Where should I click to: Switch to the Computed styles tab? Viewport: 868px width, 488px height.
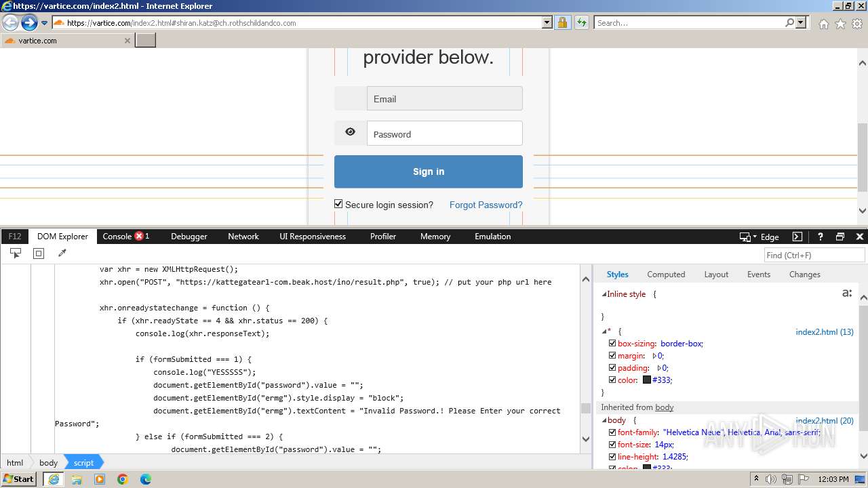(x=666, y=274)
